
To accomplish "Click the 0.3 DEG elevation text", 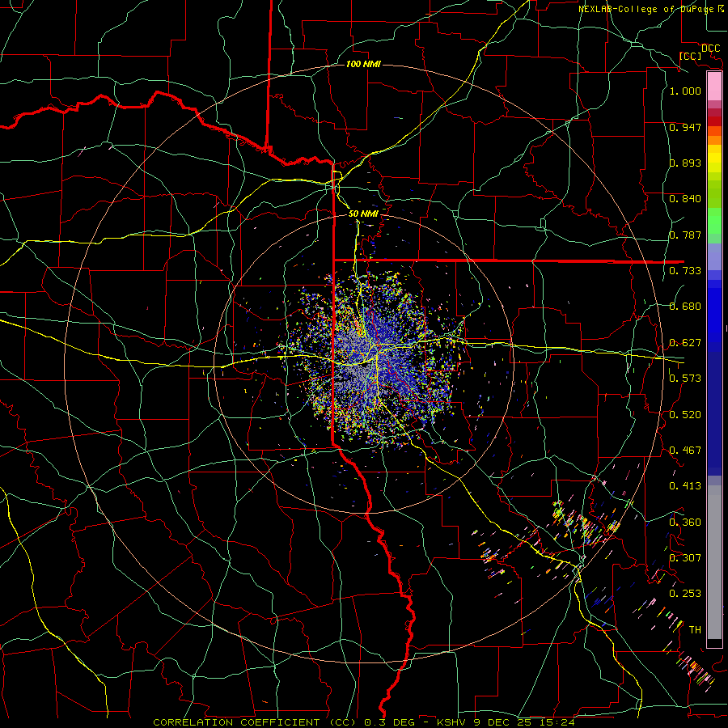I will [390, 722].
